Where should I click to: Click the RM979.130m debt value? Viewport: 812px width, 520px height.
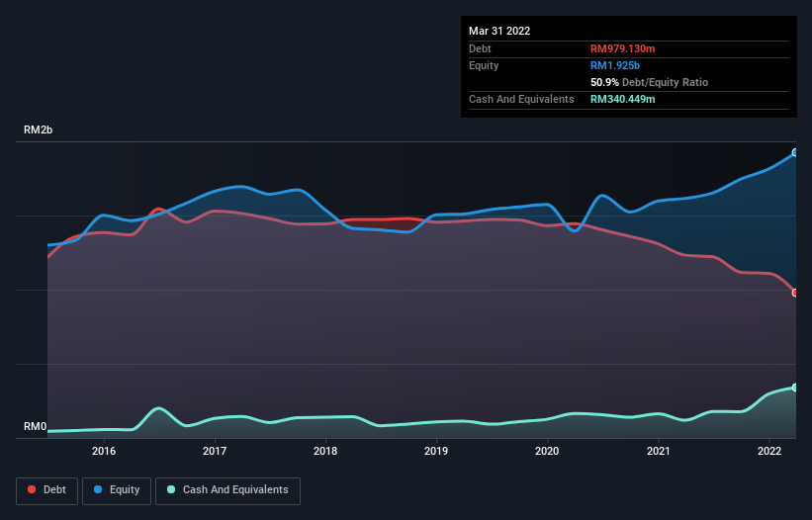click(x=622, y=48)
